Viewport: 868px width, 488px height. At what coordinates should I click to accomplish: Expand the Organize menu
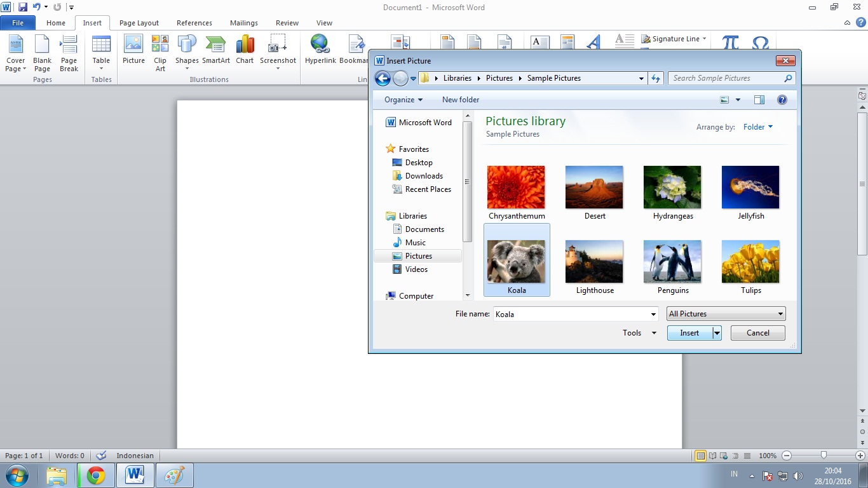click(403, 100)
